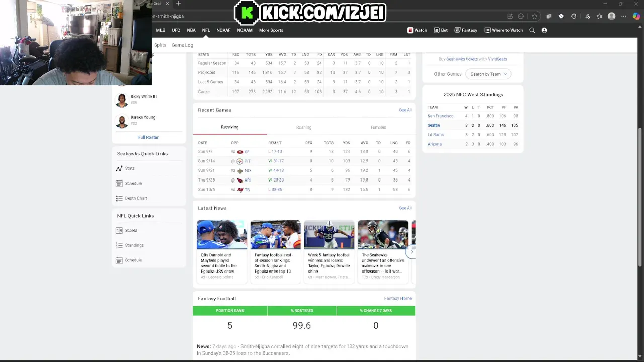Open the browser favorites list icon
The height and width of the screenshot is (362, 644).
[x=599, y=16]
